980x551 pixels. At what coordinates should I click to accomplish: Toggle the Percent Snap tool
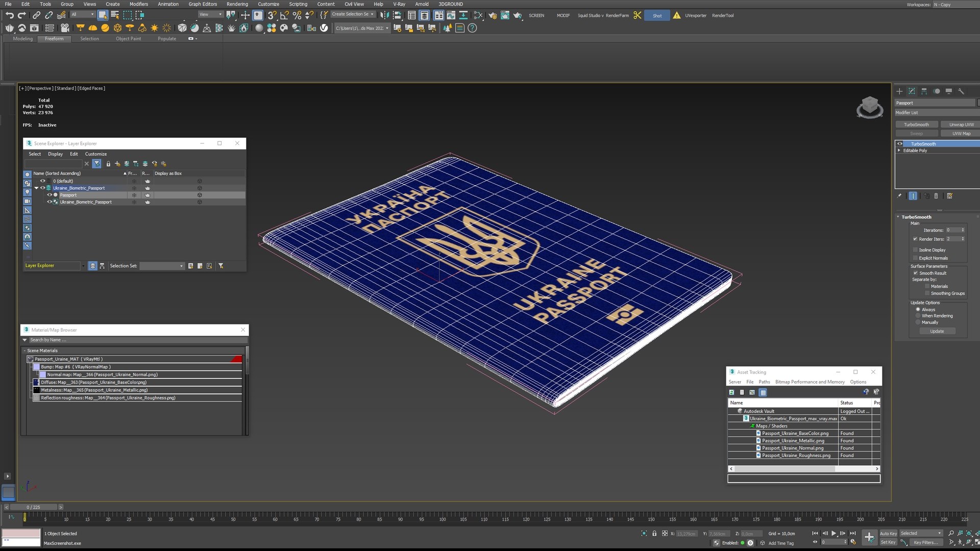297,15
